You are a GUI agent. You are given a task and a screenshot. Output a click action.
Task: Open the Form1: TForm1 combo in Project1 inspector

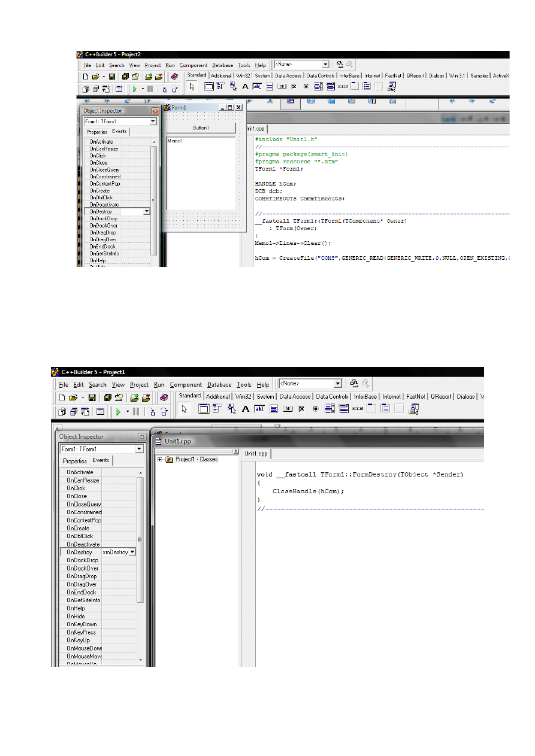coord(139,449)
